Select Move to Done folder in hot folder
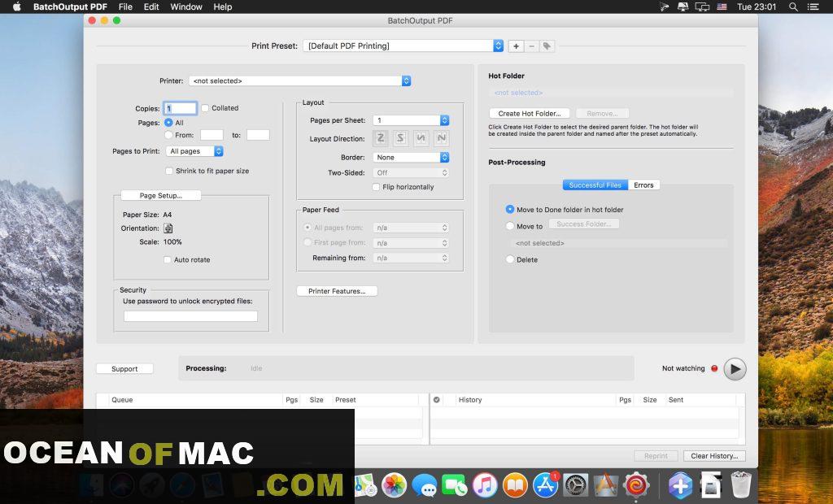This screenshot has width=833, height=504. 510,210
